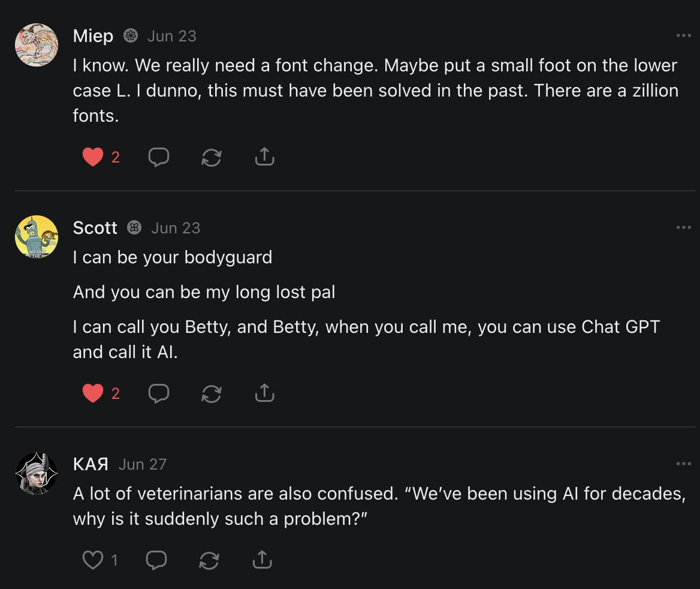This screenshot has width=700, height=589.
Task: Open more options for Miep's comment
Action: 683,36
